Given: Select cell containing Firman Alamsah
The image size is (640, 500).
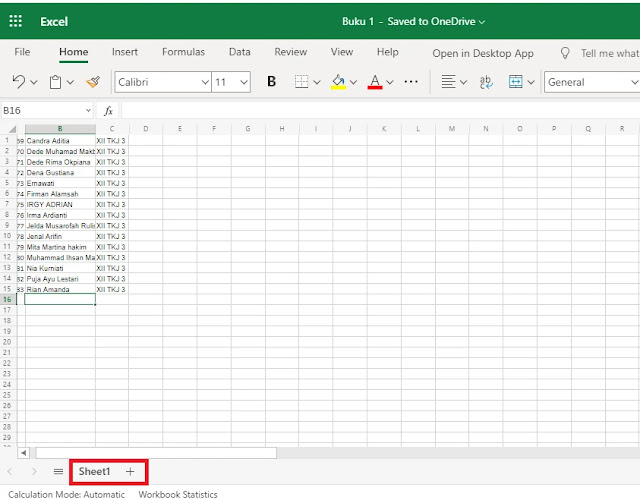Looking at the screenshot, I should [x=60, y=194].
